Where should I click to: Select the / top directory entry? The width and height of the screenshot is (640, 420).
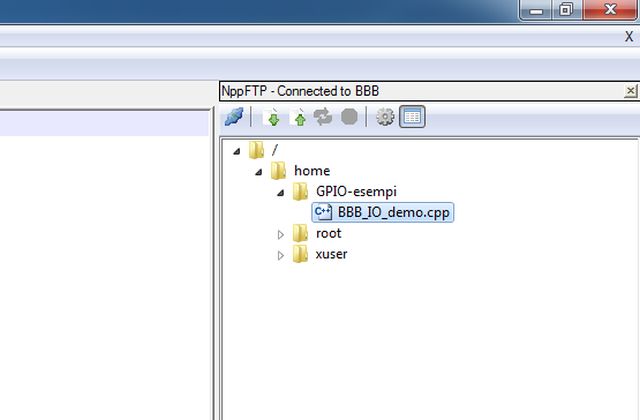click(x=275, y=150)
